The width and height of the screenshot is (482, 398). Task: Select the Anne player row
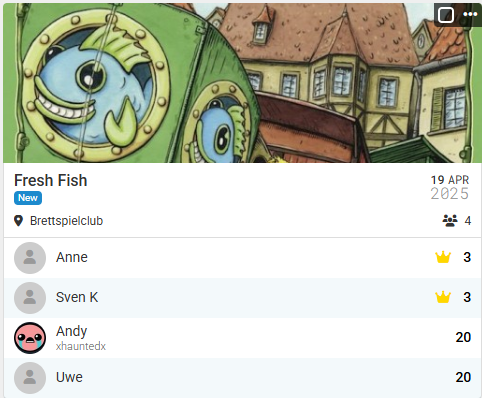coord(242,258)
